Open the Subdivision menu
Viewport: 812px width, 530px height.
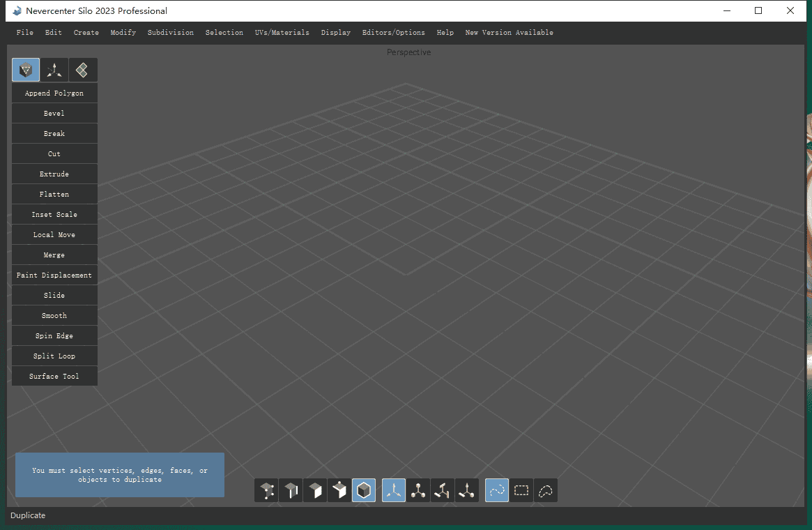[171, 33]
